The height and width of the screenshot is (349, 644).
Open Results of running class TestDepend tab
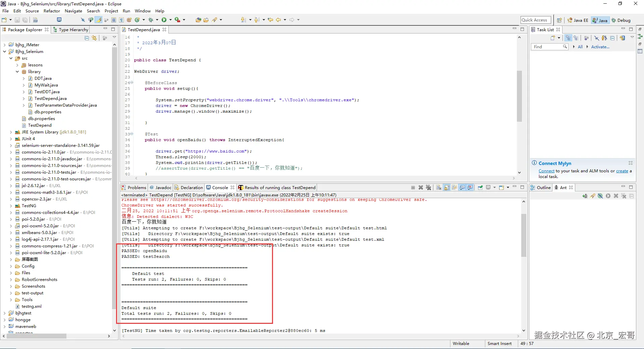pos(277,187)
